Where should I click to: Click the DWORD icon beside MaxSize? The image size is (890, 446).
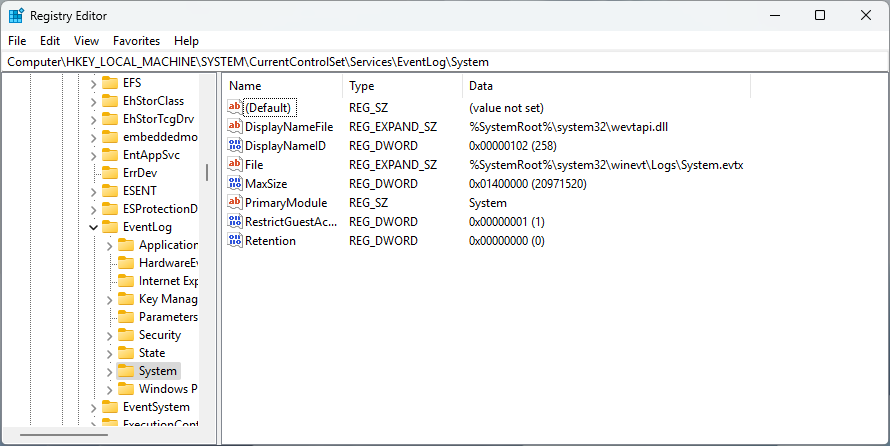click(x=234, y=183)
